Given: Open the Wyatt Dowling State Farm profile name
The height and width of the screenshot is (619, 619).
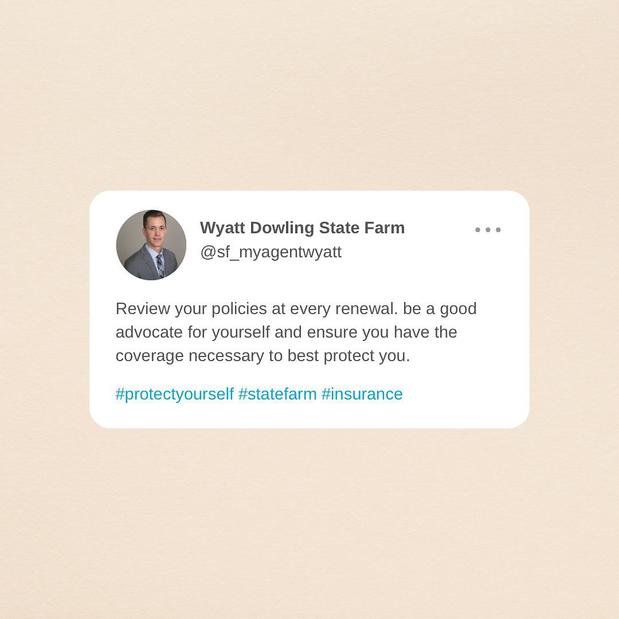Looking at the screenshot, I should 302,228.
